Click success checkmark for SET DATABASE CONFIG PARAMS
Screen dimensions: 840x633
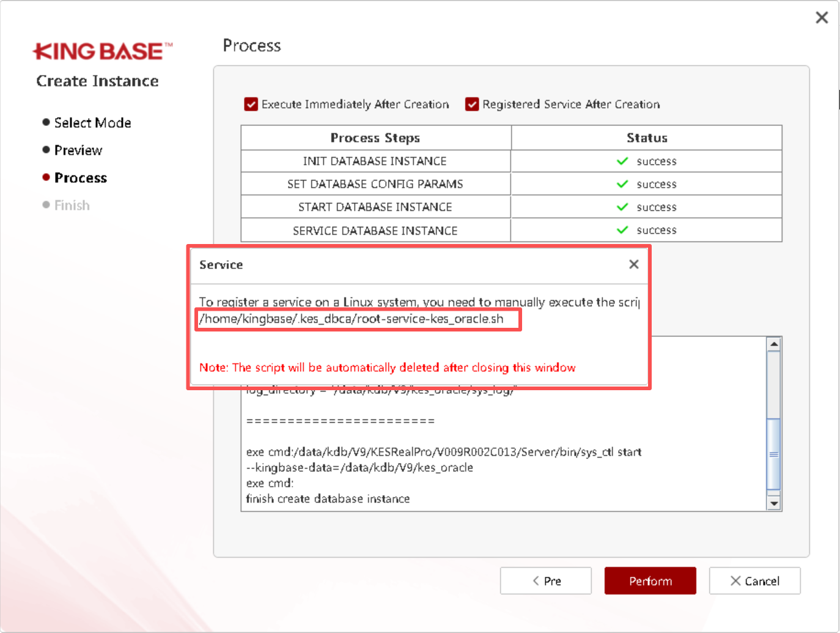[622, 183]
